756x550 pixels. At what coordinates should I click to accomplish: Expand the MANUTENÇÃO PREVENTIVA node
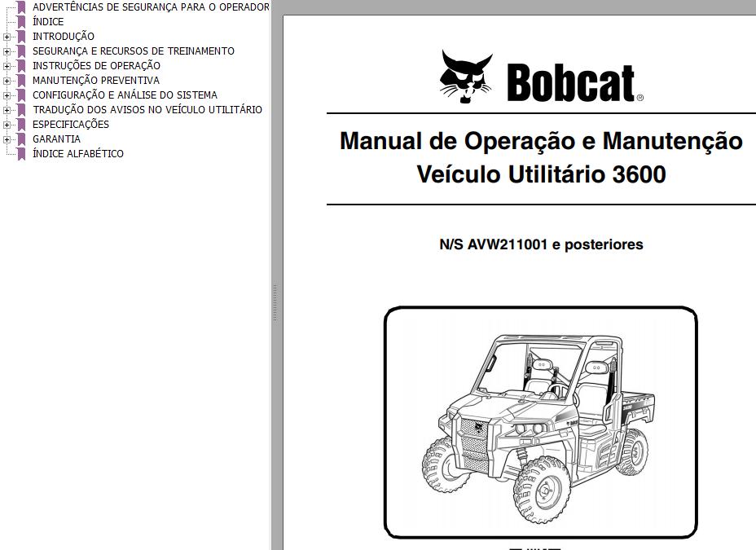7,81
